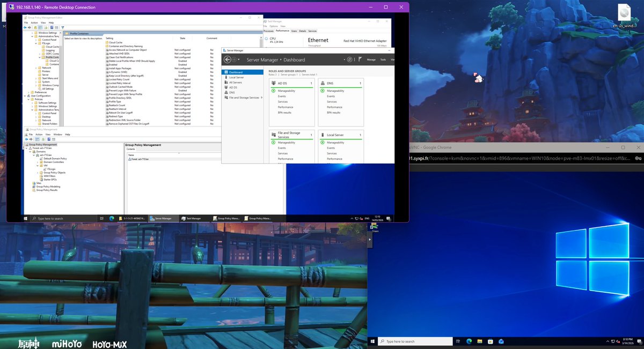Image resolution: width=644 pixels, height=349 pixels.
Task: Expand Group Policy Objects tree node
Action: tap(38, 173)
